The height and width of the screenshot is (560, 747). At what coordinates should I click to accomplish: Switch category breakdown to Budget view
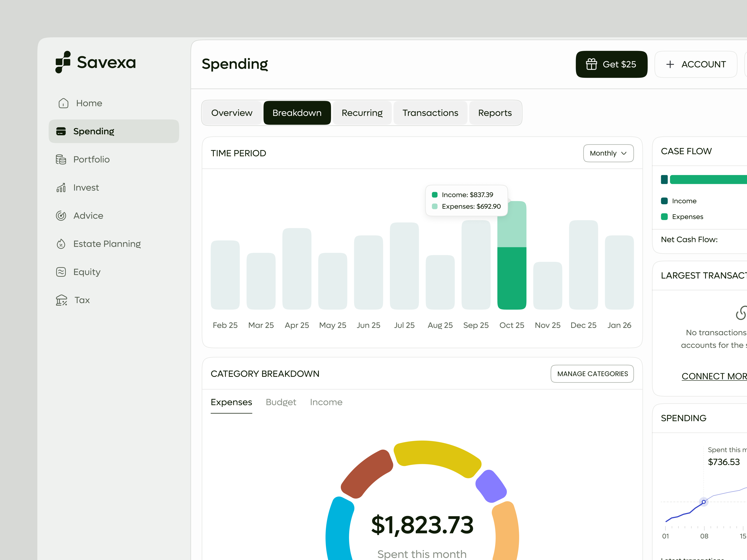[x=281, y=402]
